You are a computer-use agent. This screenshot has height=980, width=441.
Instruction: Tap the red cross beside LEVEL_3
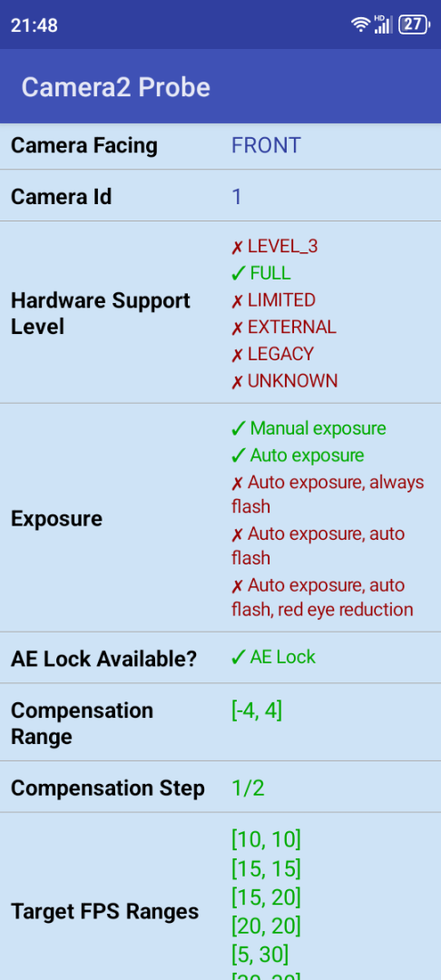238,248
